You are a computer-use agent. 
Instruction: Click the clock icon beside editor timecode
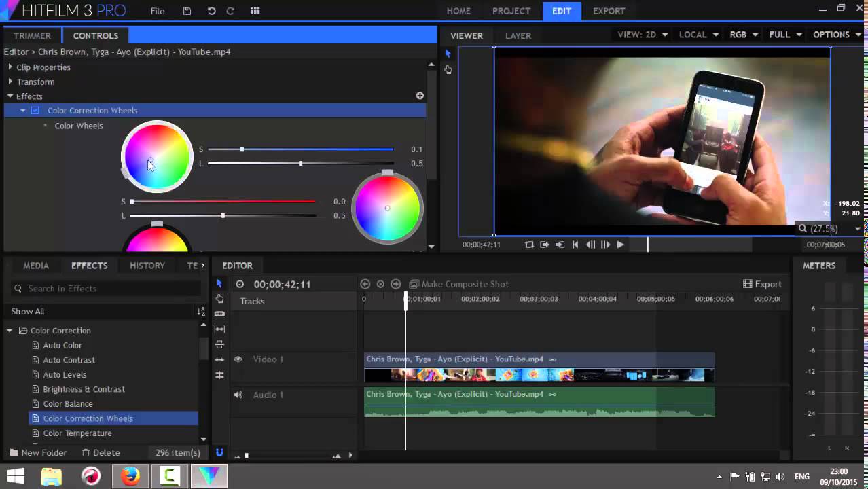pyautogui.click(x=240, y=284)
